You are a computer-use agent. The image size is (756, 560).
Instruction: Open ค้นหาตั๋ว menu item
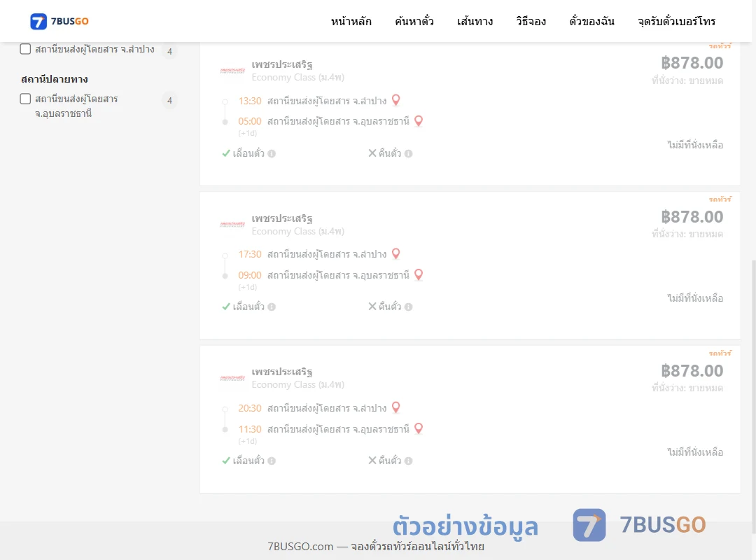pos(414,21)
